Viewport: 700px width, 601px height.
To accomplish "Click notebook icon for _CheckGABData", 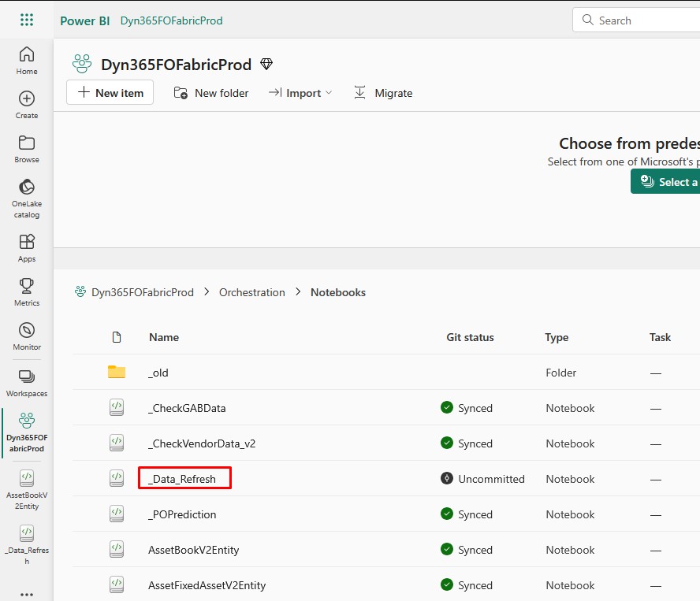I will pos(117,407).
